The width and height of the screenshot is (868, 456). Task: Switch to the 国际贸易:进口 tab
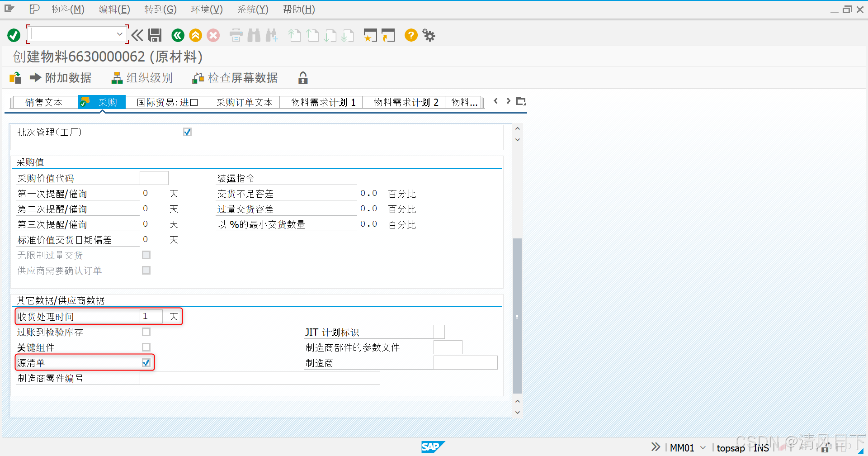coord(167,102)
